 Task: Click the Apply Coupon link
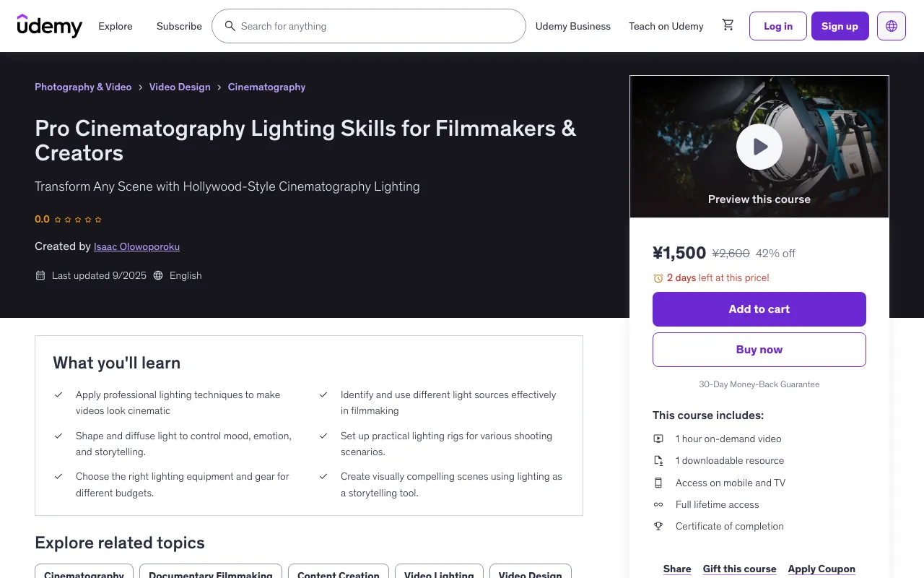click(x=821, y=569)
